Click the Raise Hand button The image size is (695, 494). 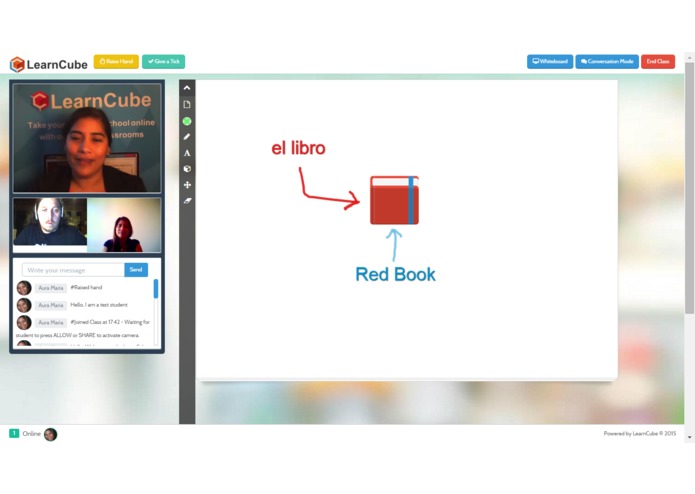(x=116, y=62)
